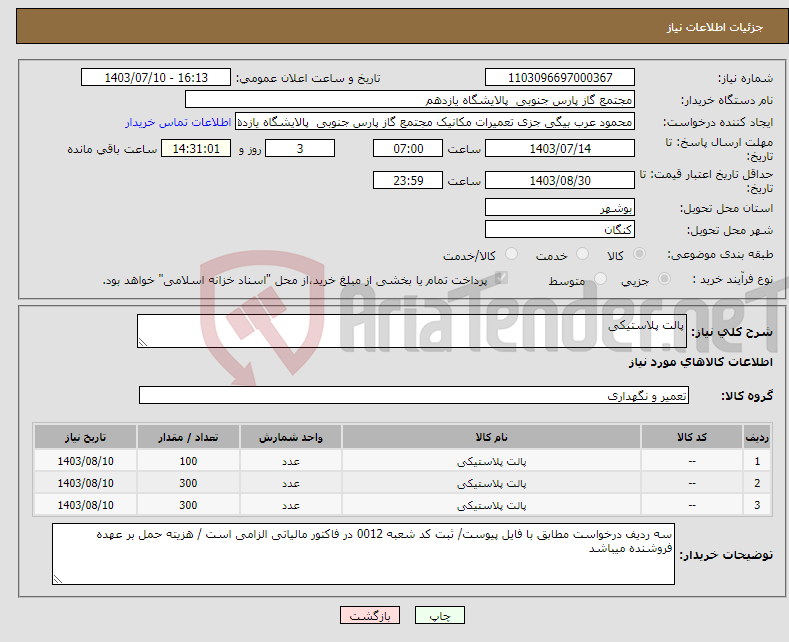Click the تاریخ نیاز column header
The height and width of the screenshot is (642, 789).
[x=85, y=437]
